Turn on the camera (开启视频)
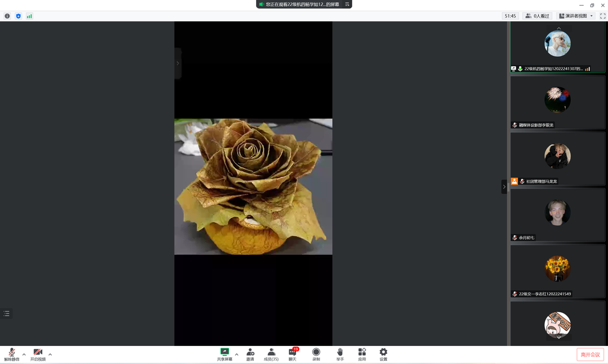The height and width of the screenshot is (364, 608). [38, 354]
